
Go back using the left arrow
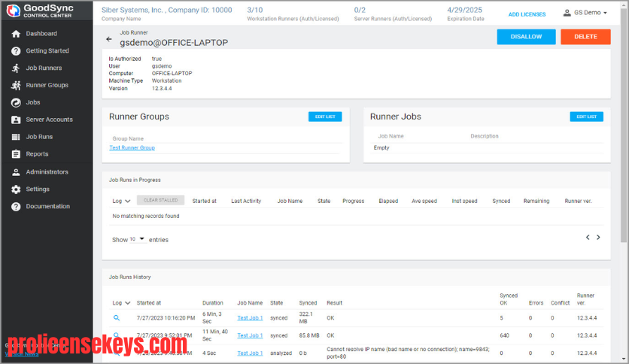click(x=108, y=39)
